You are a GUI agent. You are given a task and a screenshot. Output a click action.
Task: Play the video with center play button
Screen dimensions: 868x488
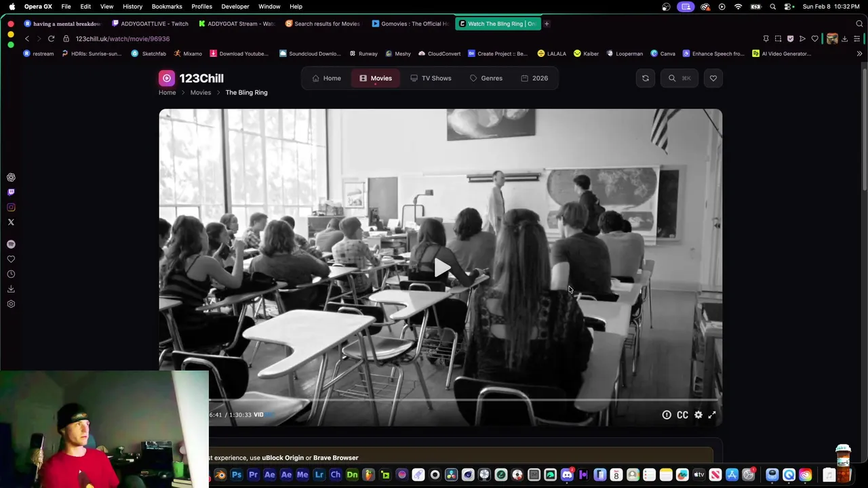(441, 268)
